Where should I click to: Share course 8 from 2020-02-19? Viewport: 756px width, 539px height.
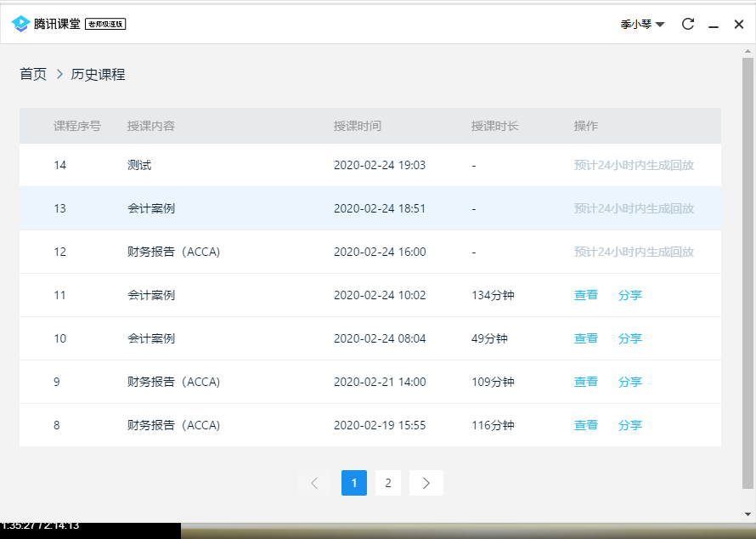click(629, 425)
